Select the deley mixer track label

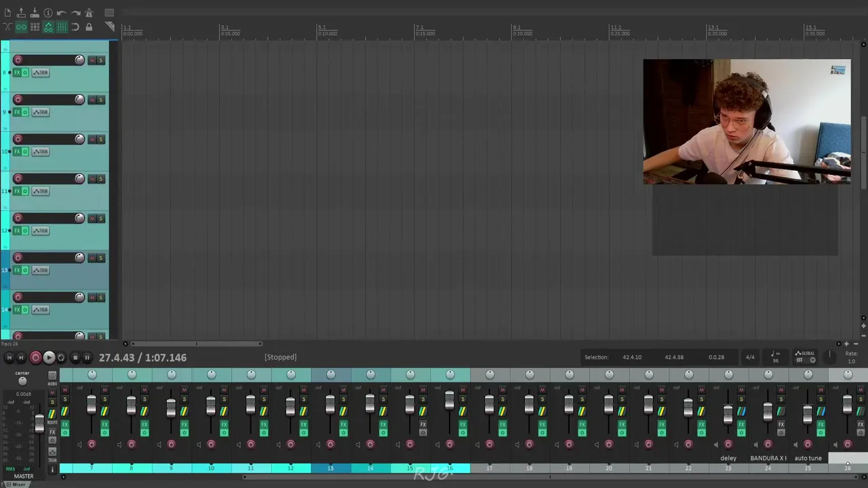[x=728, y=458]
